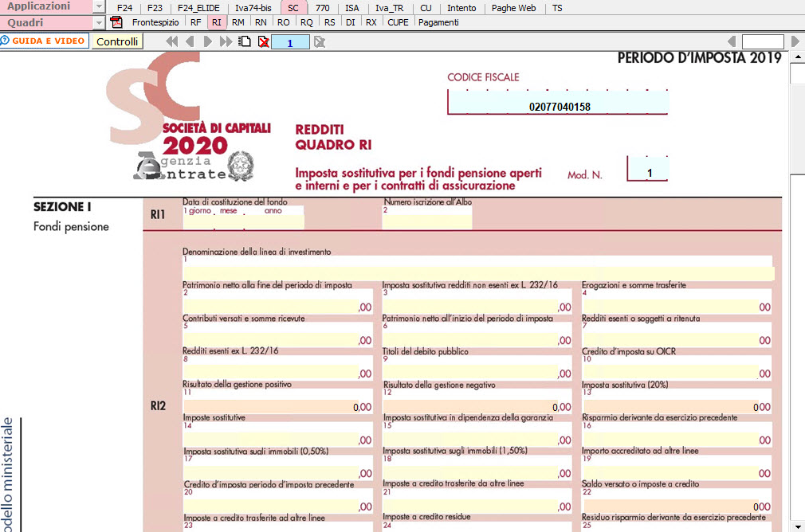Image resolution: width=805 pixels, height=532 pixels.
Task: Switch to quadro RQ
Action: pyautogui.click(x=307, y=22)
